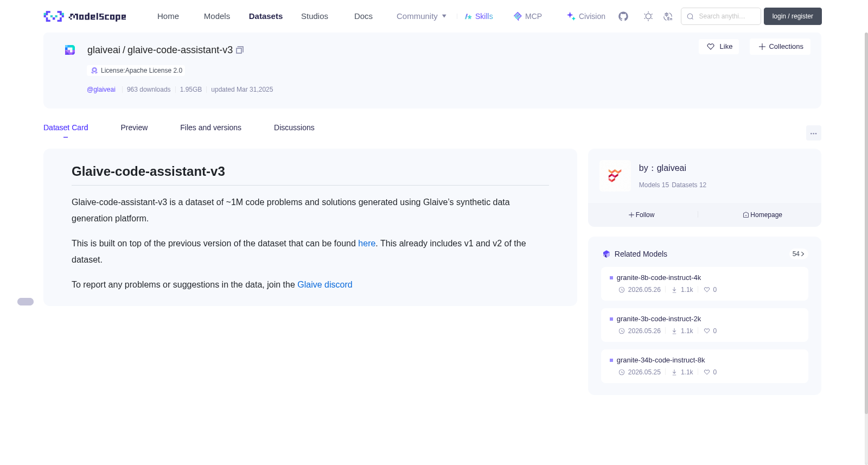Click the Datasets 12 count text
The width and height of the screenshot is (868, 465).
pyautogui.click(x=689, y=185)
